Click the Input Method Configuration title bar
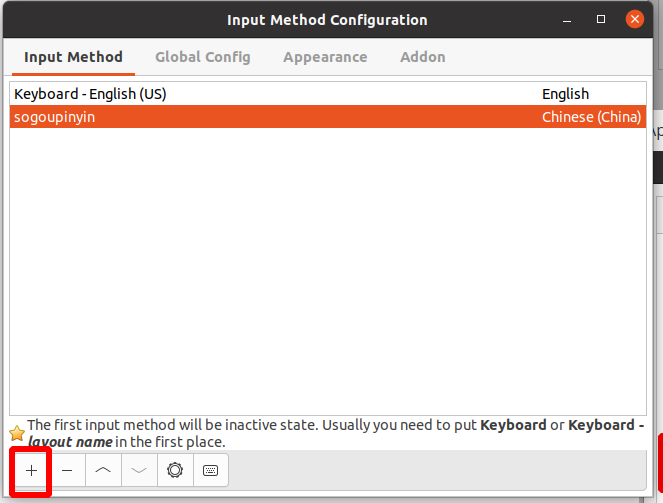 327,20
